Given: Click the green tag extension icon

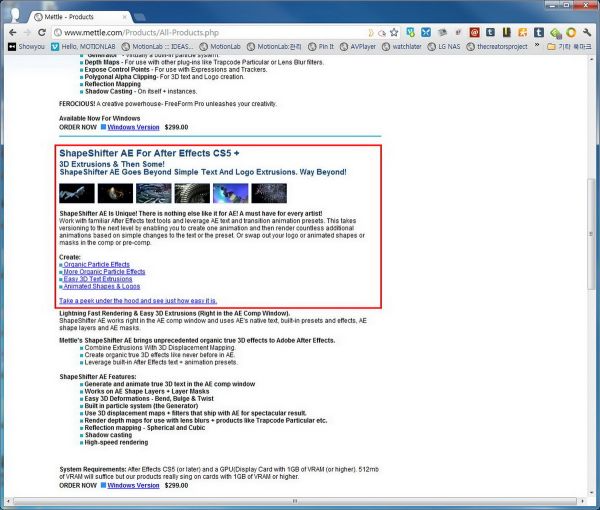Looking at the screenshot, I should 555,33.
